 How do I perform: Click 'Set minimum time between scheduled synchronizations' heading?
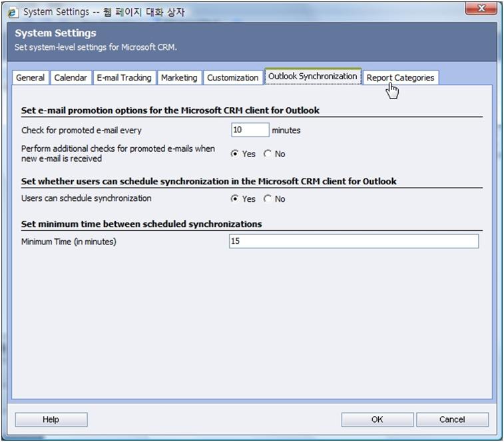pos(141,224)
